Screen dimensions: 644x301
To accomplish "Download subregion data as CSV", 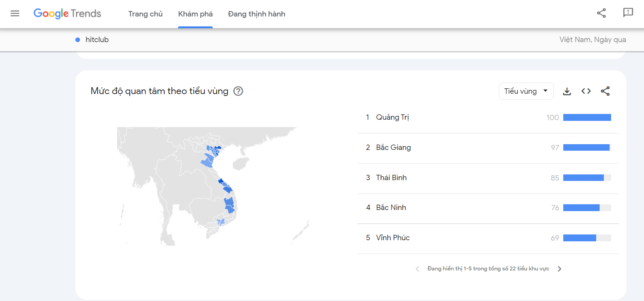I will click(x=567, y=91).
